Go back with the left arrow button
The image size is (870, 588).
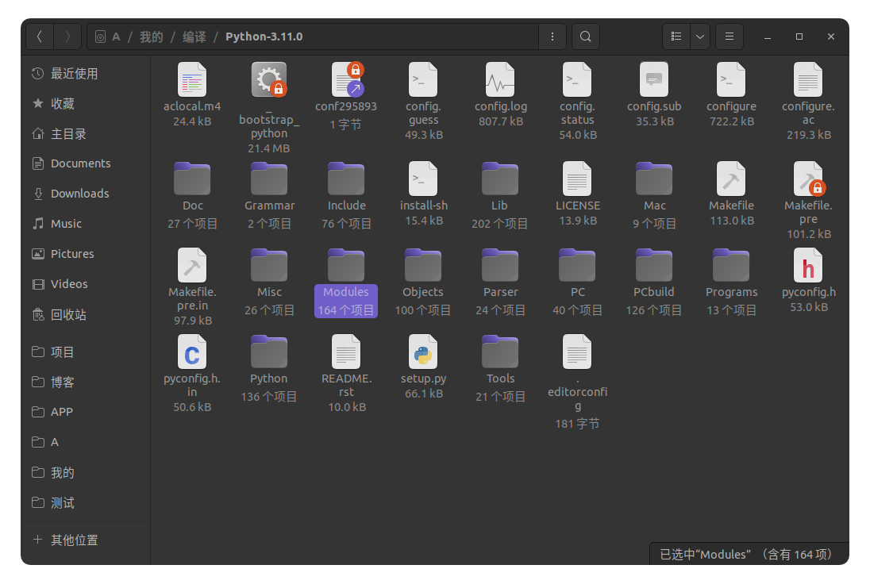(40, 37)
